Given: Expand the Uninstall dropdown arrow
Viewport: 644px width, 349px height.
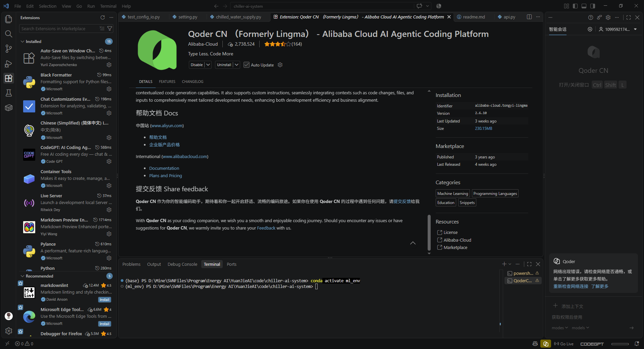Looking at the screenshot, I should click(236, 65).
